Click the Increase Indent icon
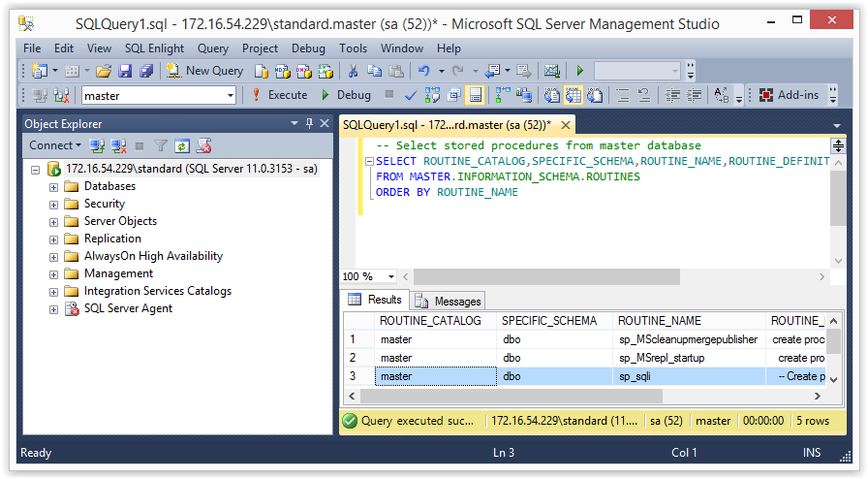Image resolution: width=868 pixels, height=479 pixels. [694, 95]
